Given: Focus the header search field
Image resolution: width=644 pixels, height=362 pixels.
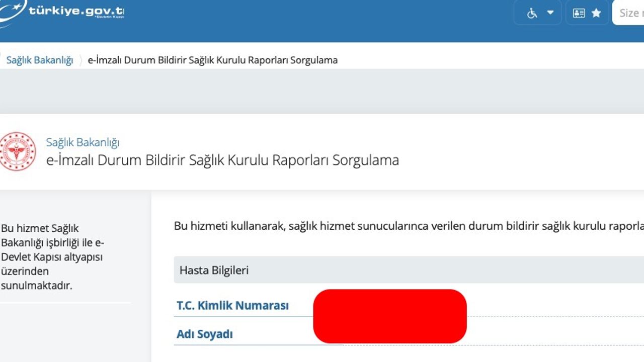Looking at the screenshot, I should coord(629,13).
